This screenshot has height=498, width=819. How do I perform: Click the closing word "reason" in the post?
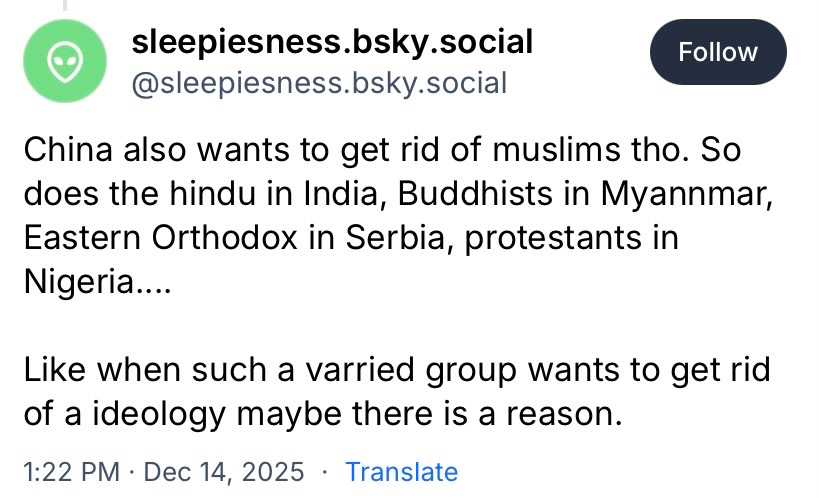tap(563, 413)
